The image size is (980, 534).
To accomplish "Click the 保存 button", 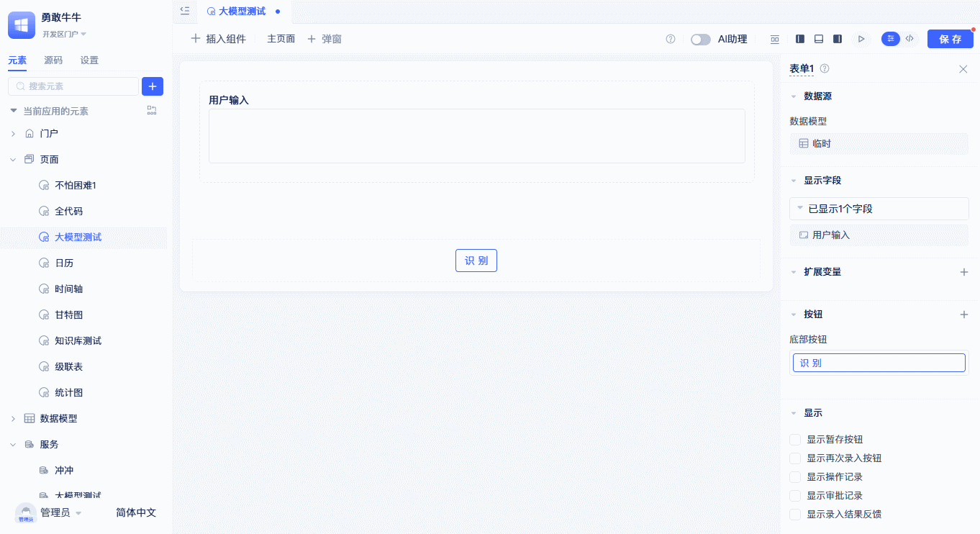I will click(950, 39).
